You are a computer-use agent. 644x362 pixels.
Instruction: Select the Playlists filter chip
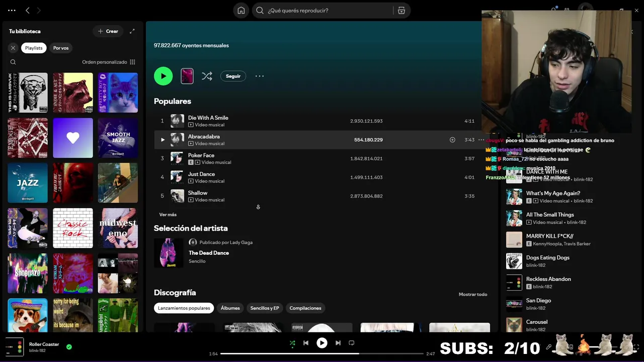coord(34,48)
